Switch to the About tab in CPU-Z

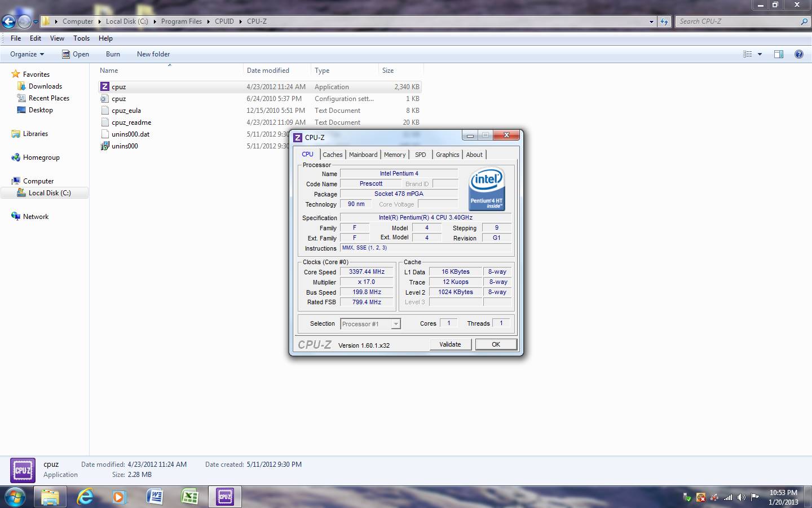pyautogui.click(x=474, y=155)
